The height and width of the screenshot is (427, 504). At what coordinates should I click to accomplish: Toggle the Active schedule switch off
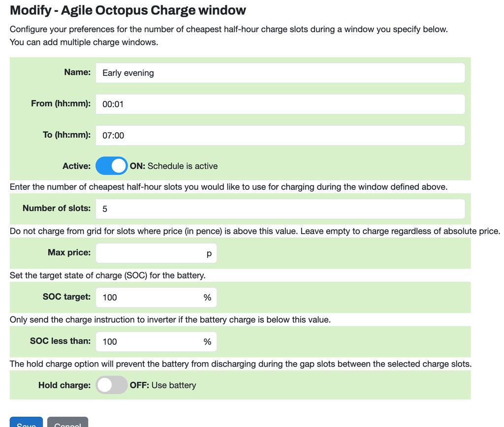click(111, 166)
